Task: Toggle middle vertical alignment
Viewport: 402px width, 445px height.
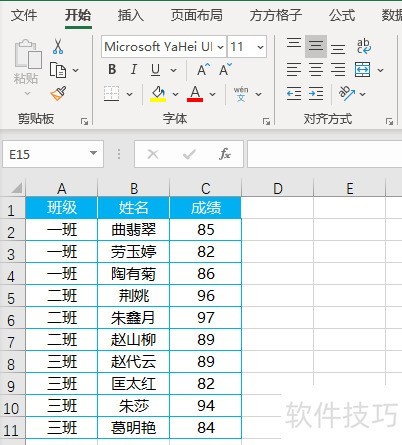Action: pyautogui.click(x=316, y=46)
